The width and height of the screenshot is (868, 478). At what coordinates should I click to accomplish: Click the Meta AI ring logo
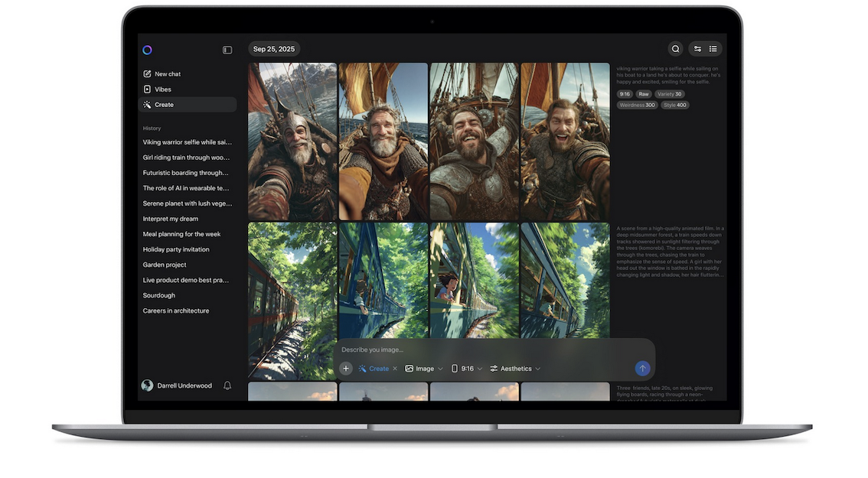coord(147,50)
